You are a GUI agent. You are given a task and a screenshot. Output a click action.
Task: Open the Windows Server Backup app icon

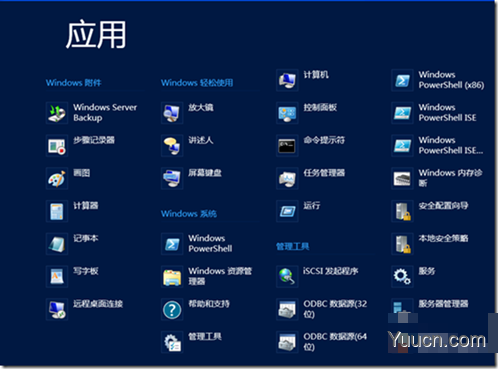pyautogui.click(x=57, y=113)
